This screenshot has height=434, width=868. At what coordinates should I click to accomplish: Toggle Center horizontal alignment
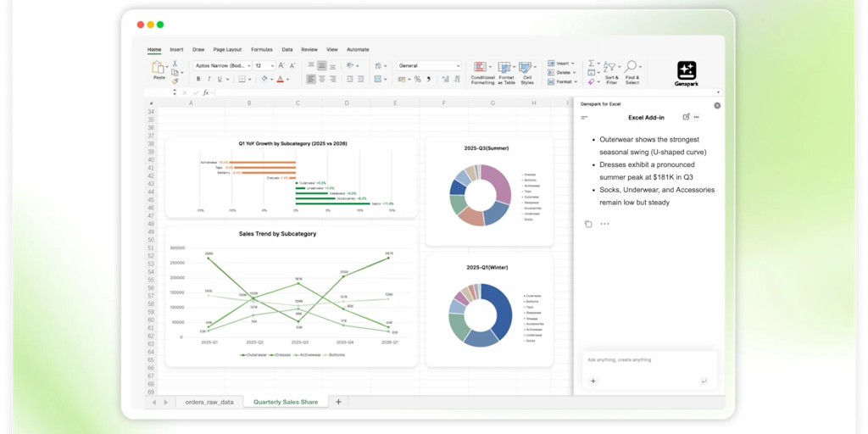(321, 79)
